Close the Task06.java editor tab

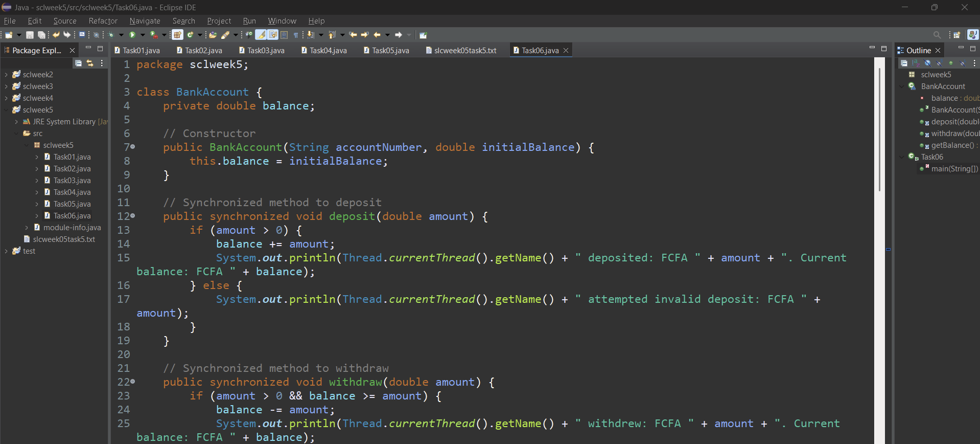click(566, 50)
